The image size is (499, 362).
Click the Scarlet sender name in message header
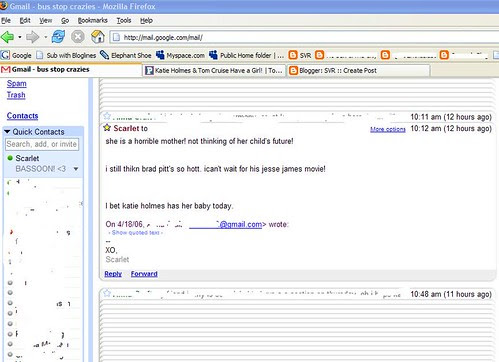(x=126, y=128)
